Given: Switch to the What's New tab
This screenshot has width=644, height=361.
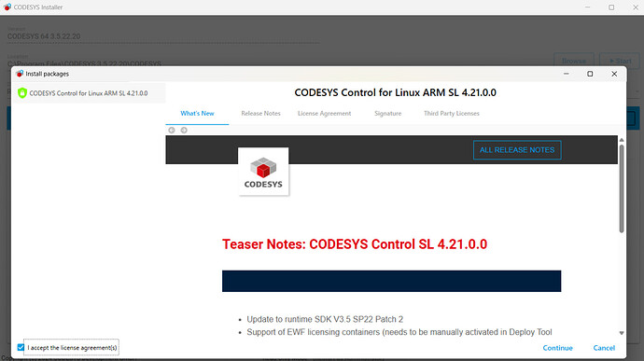Looking at the screenshot, I should point(197,114).
